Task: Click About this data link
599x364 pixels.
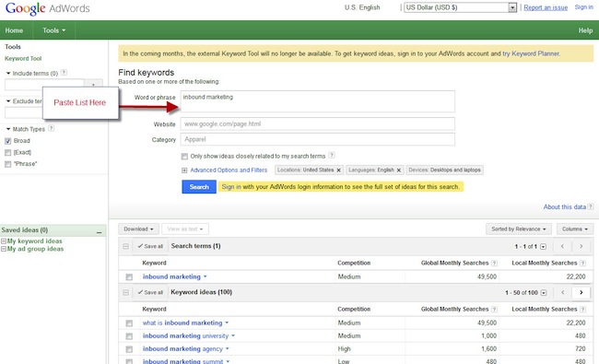Action: point(565,206)
